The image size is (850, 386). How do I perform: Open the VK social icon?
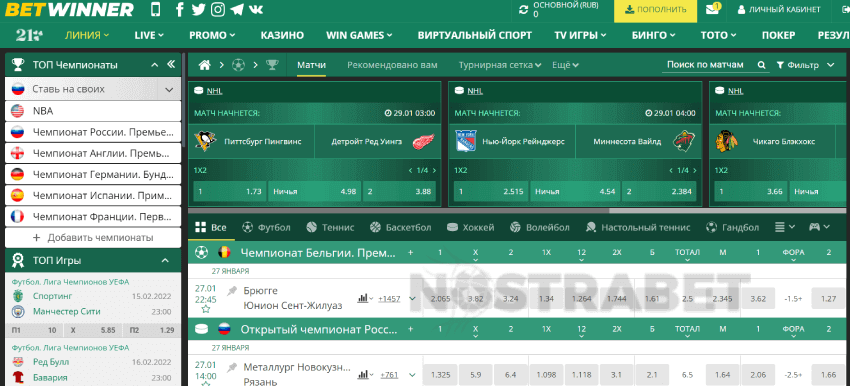click(x=255, y=9)
